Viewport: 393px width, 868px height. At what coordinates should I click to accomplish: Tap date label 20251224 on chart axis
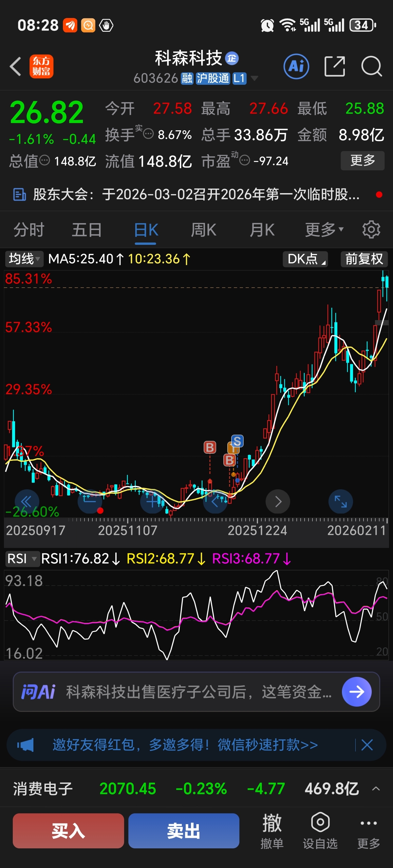257,530
